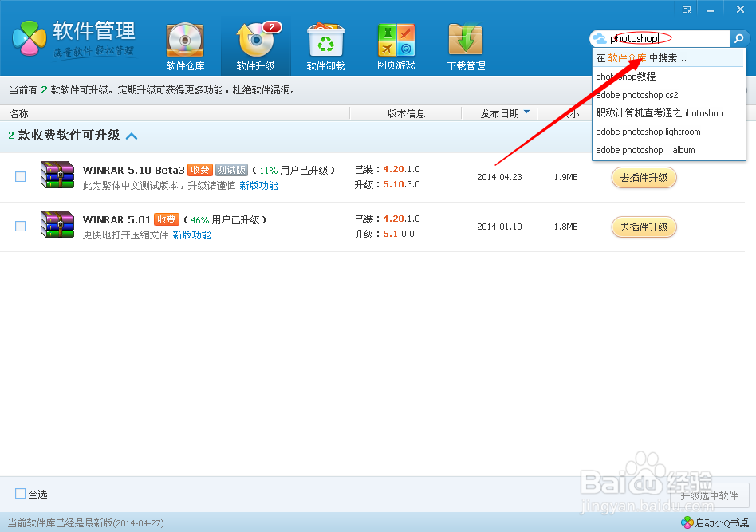Open the 发布日期 sort dropdown arrow
Screen dimensions: 756x532
[528, 112]
